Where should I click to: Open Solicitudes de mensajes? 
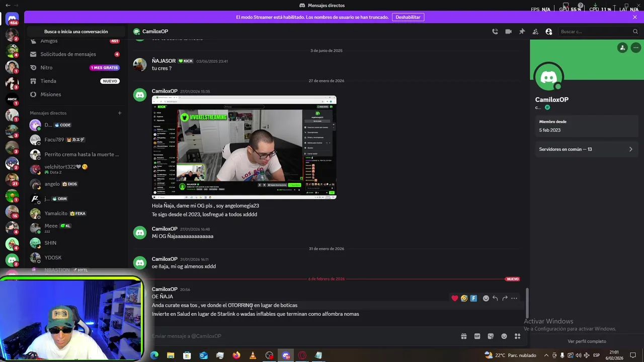(x=75, y=54)
